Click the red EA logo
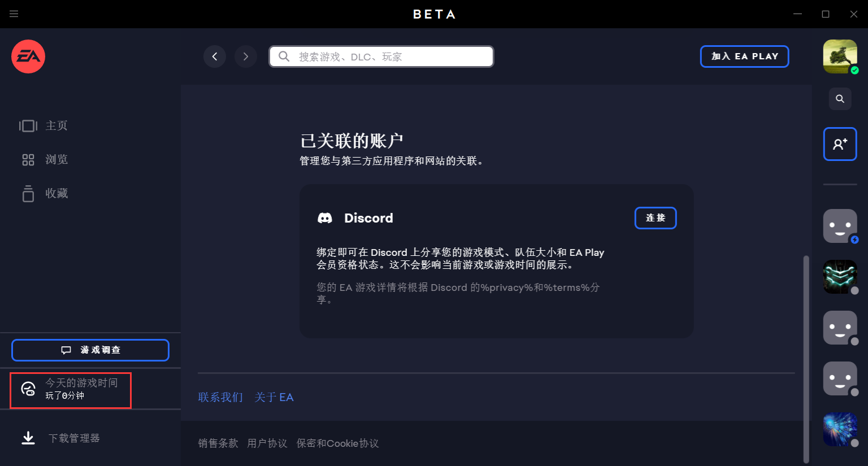868x466 pixels. (x=28, y=56)
